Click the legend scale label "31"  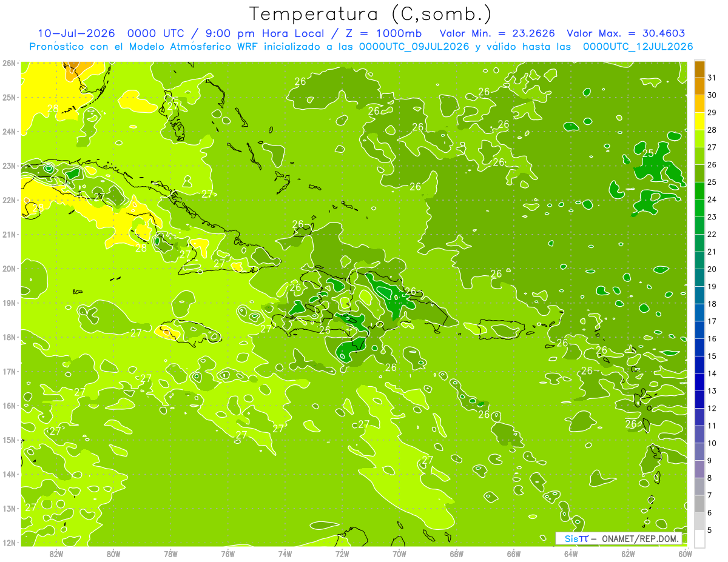click(712, 77)
